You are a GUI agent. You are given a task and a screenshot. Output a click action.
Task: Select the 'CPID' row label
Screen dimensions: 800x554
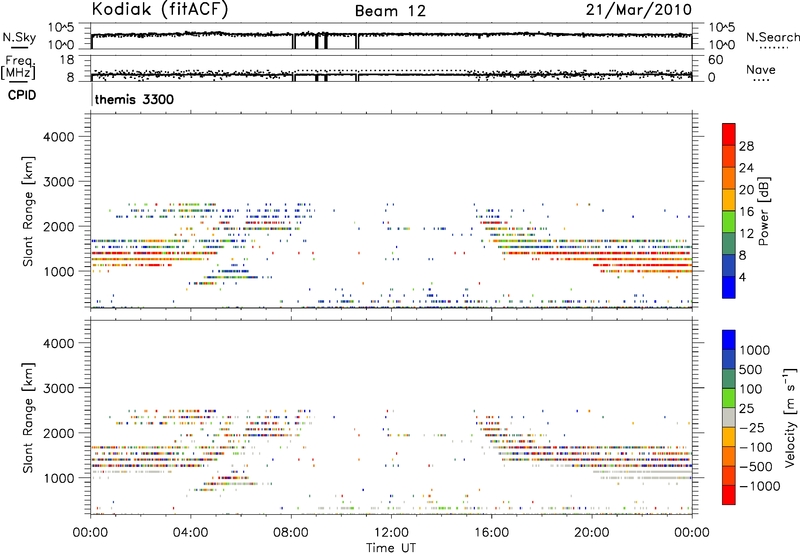point(22,95)
